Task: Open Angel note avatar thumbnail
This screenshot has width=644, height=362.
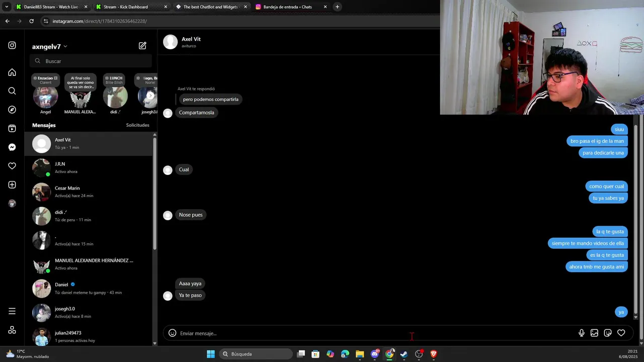Action: pos(45,97)
